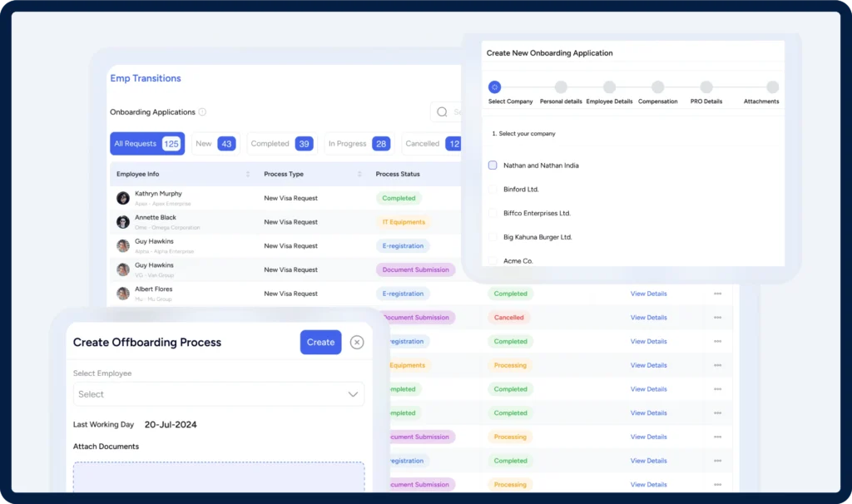
Task: Open View Details on the Cancelled row
Action: pyautogui.click(x=648, y=318)
